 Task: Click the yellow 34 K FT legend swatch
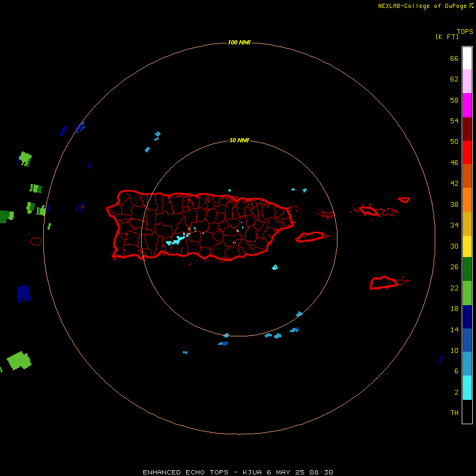coord(467,246)
